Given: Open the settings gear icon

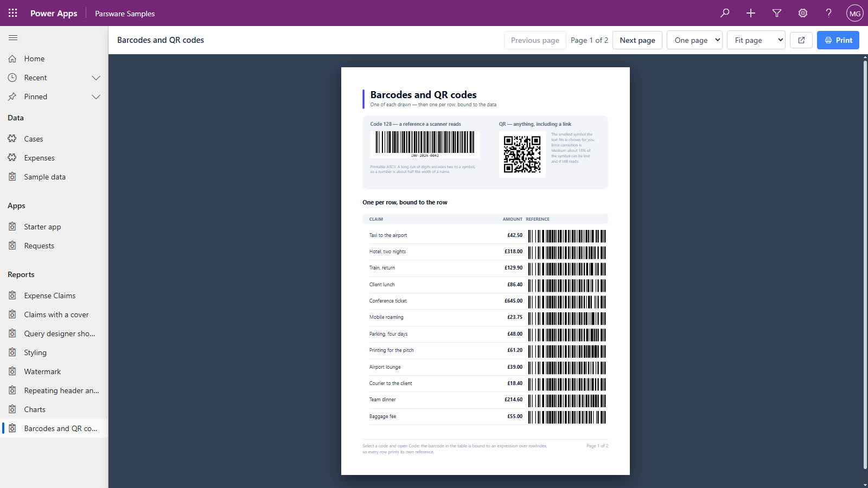Looking at the screenshot, I should pos(803,13).
